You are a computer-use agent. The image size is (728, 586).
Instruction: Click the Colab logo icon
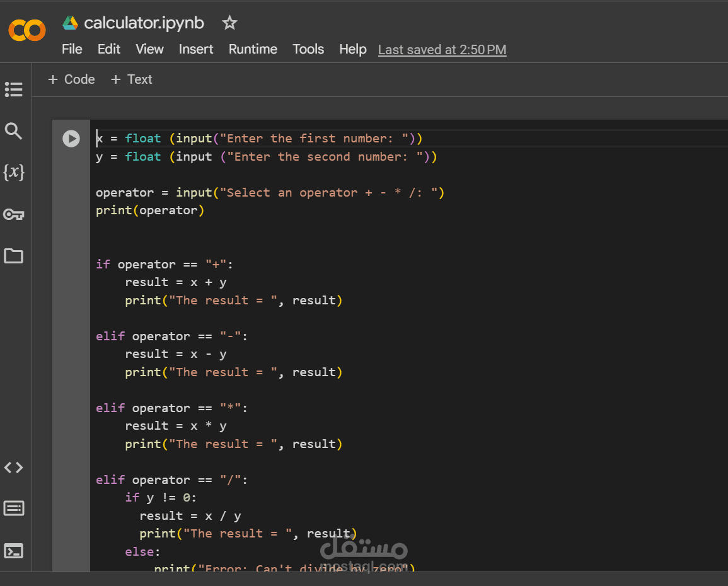pos(27,30)
